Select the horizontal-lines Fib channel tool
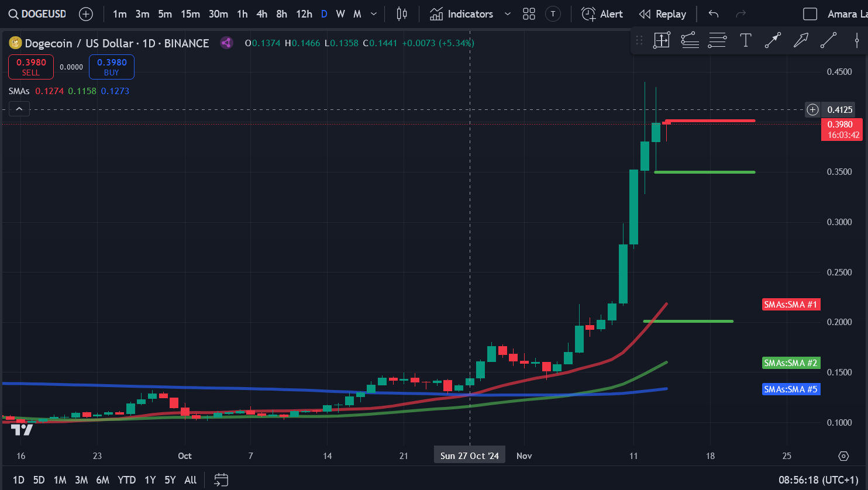Screen dimensions: 868x490 [717, 40]
